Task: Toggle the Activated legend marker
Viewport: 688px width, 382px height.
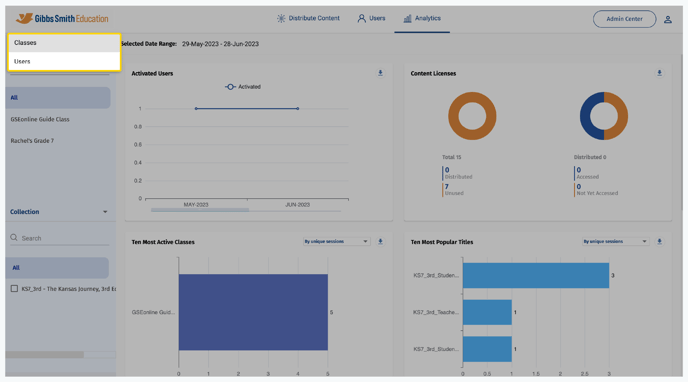Action: [230, 87]
